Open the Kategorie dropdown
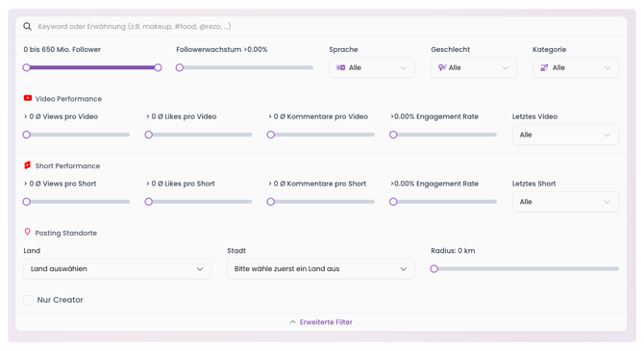 coord(576,68)
